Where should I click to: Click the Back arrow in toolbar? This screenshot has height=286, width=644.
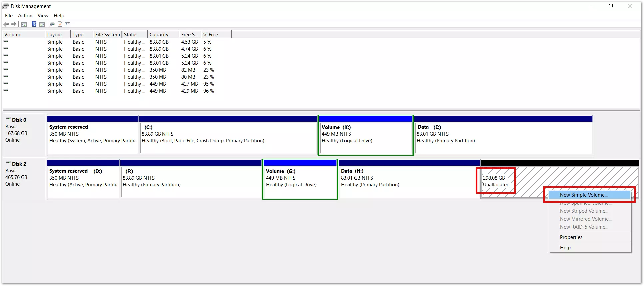pyautogui.click(x=6, y=24)
